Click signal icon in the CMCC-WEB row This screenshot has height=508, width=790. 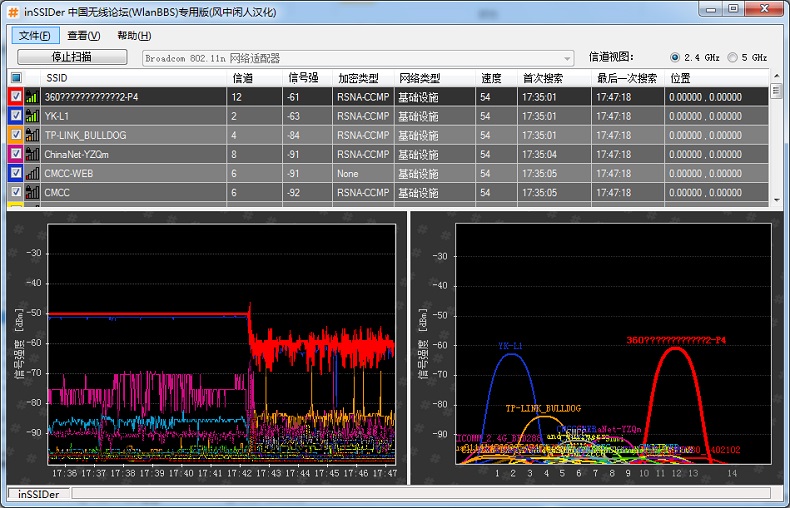pyautogui.click(x=32, y=173)
